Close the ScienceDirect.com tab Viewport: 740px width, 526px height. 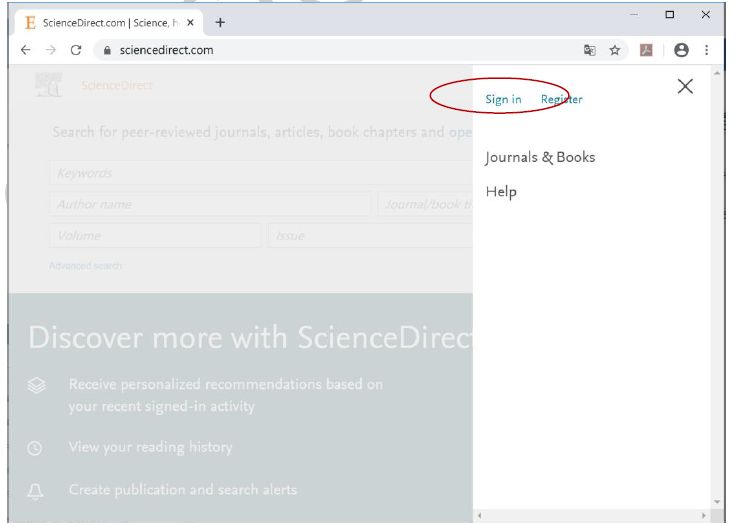coord(190,22)
